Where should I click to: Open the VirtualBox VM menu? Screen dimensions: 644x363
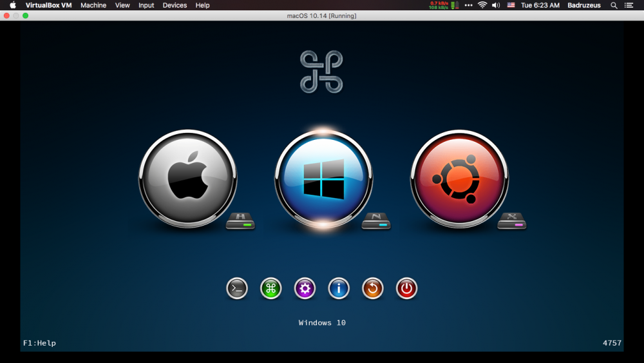click(x=48, y=5)
